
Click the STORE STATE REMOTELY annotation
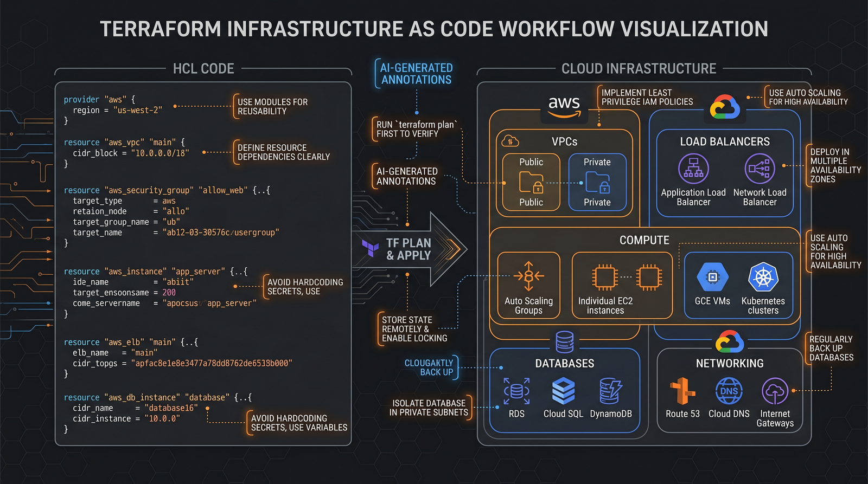coord(414,329)
